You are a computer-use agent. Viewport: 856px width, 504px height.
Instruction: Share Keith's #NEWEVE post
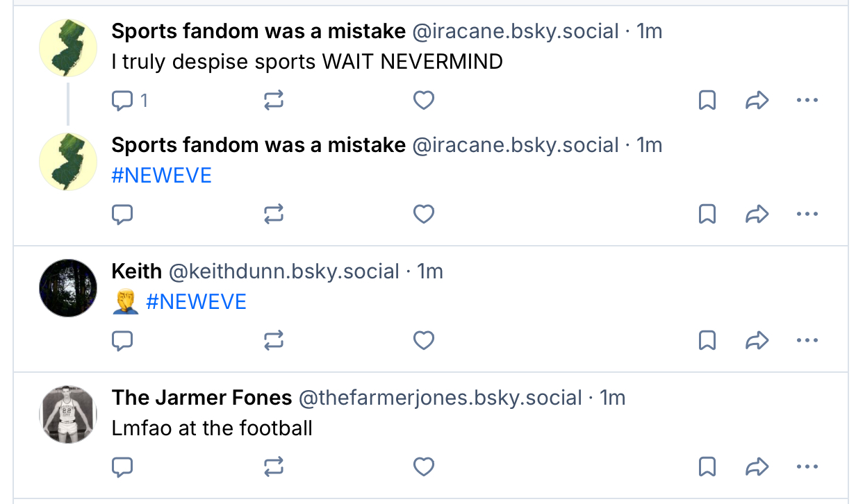point(756,341)
